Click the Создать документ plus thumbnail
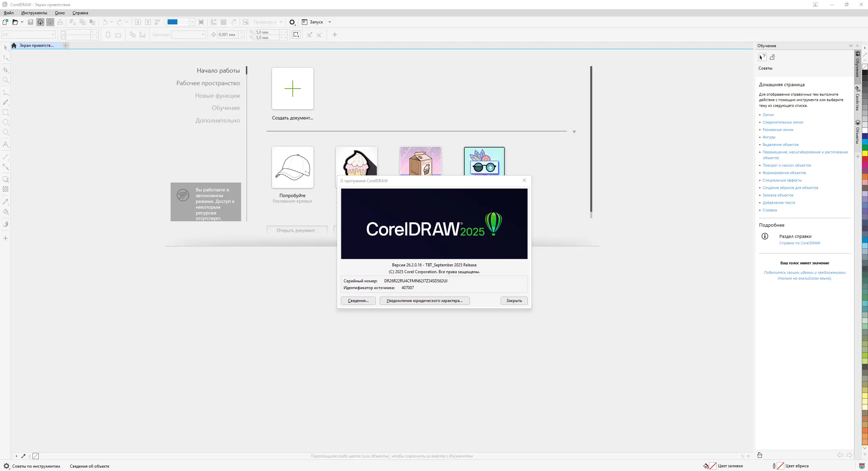Viewport: 868px width, 471px height. [292, 89]
